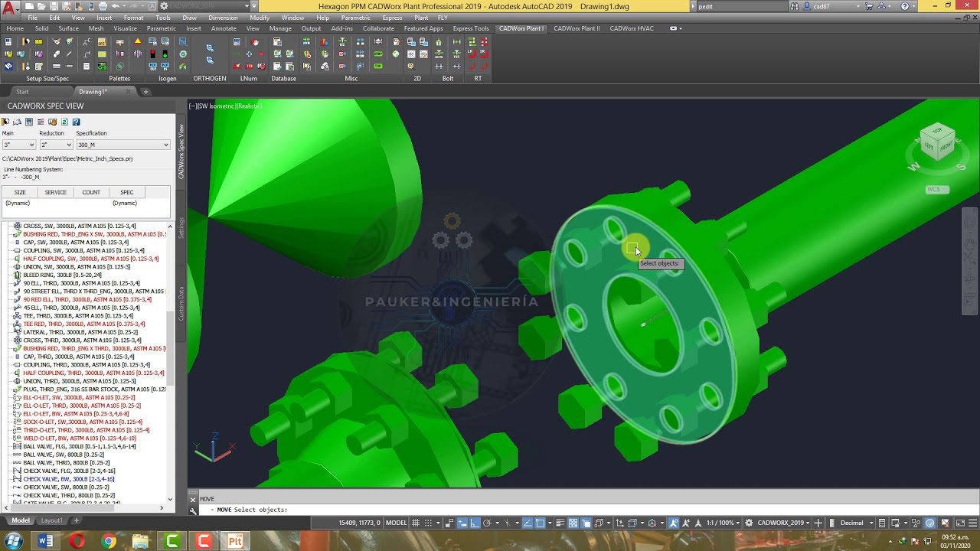Click the Plot printer icon
The height and width of the screenshot is (551, 980).
click(x=103, y=6)
